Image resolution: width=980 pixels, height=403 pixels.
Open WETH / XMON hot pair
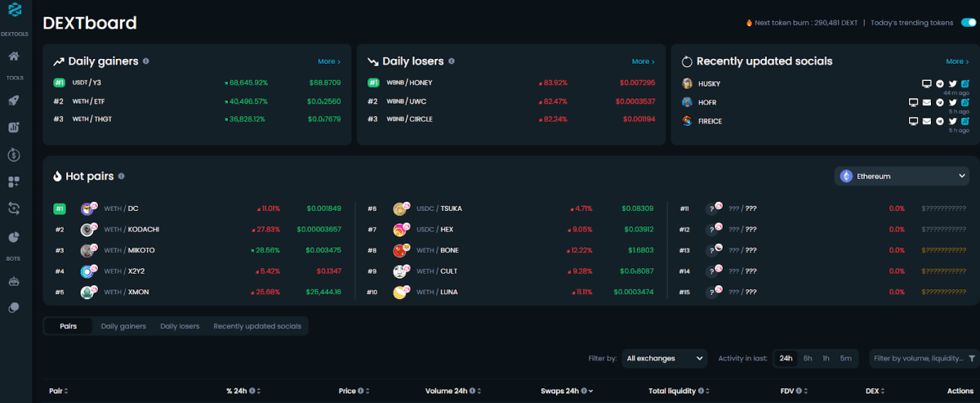126,292
